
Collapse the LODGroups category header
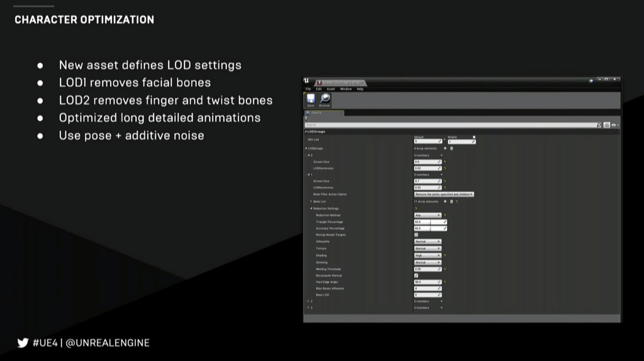(x=306, y=131)
